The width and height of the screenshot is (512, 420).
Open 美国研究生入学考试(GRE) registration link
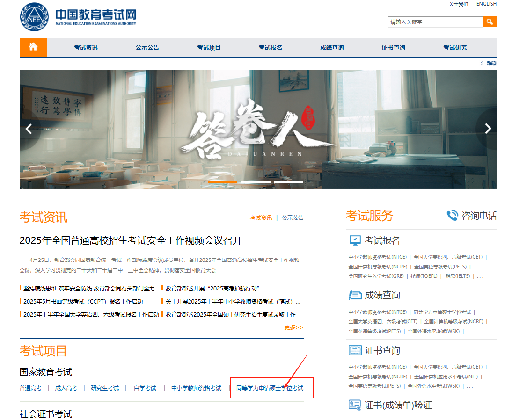(x=376, y=276)
